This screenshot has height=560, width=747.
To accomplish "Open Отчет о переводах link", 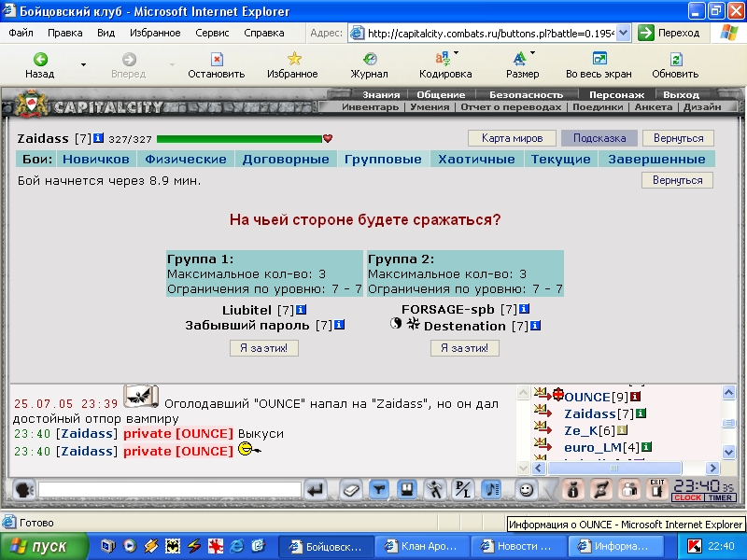I will point(511,107).
